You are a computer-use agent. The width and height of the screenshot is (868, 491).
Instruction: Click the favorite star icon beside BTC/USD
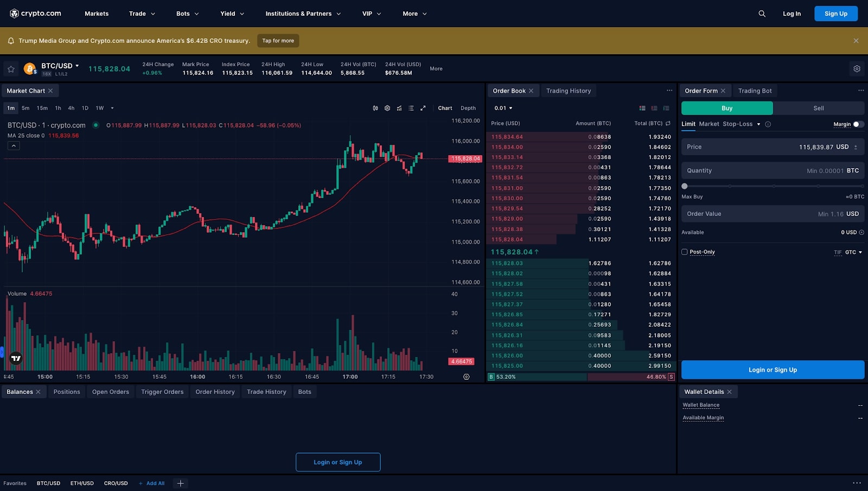(11, 69)
